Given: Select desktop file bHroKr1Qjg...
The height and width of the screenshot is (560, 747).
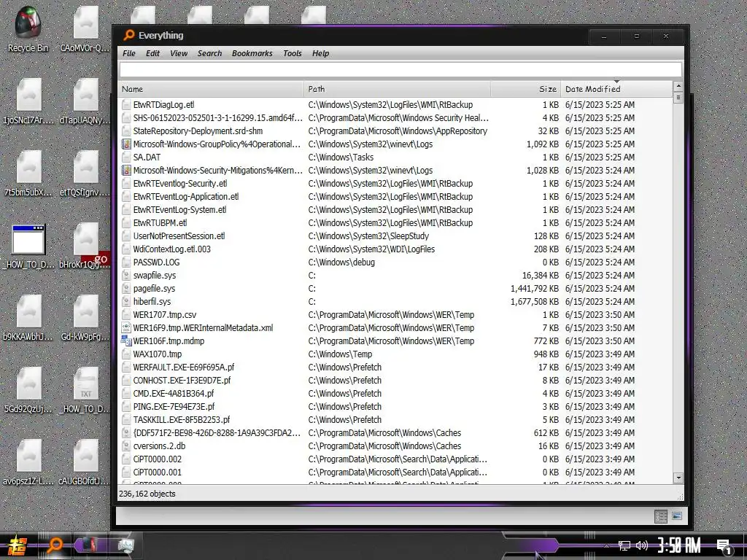Looking at the screenshot, I should [85, 246].
